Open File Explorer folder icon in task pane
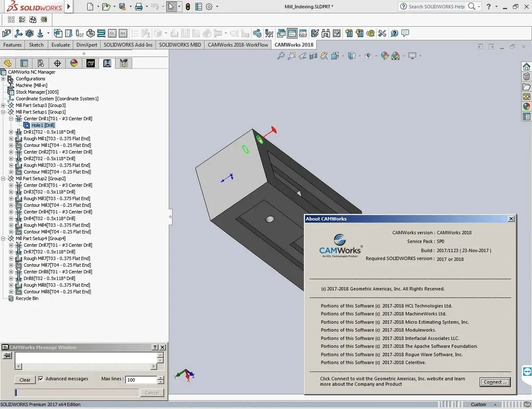This screenshot has width=532, height=409. (x=527, y=87)
